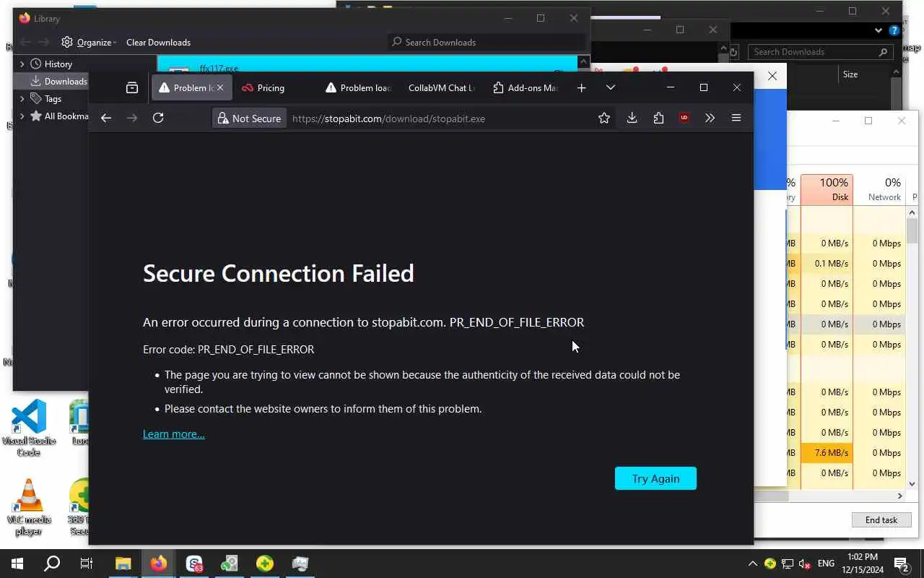The width and height of the screenshot is (924, 578).
Task: Open the Windows Start menu
Action: point(17,564)
